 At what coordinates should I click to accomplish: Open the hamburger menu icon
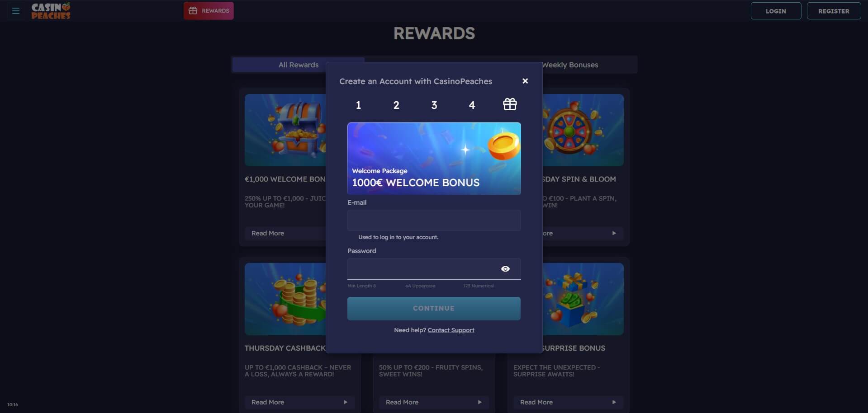[x=16, y=11]
